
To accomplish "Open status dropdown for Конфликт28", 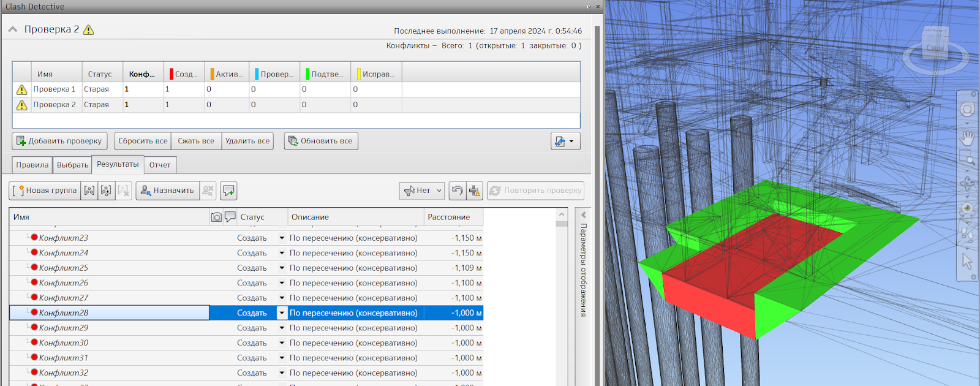I will [x=282, y=313].
